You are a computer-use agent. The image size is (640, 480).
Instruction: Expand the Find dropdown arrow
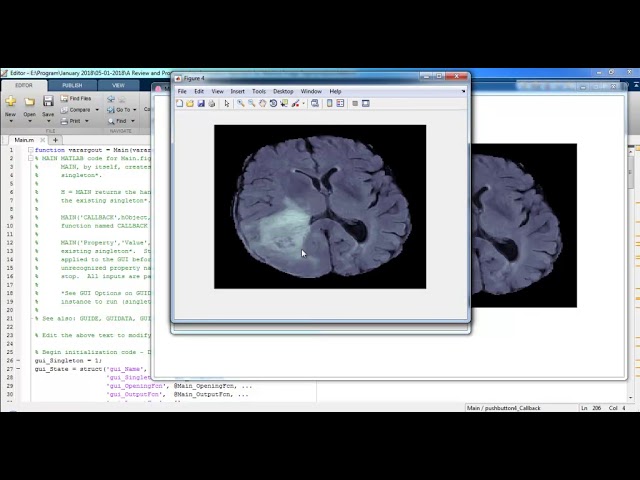(133, 121)
